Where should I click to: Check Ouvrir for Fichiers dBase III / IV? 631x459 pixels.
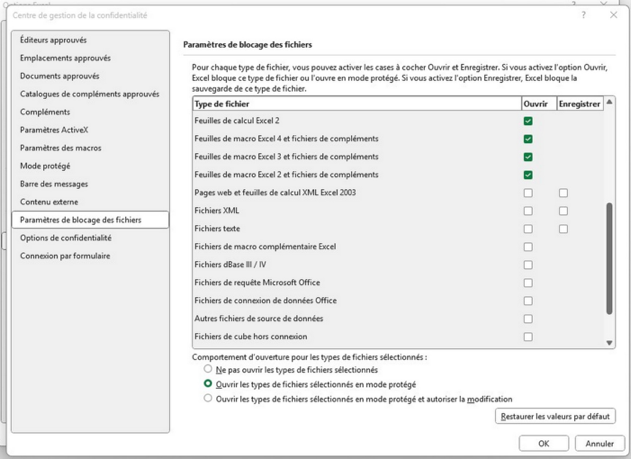tap(528, 265)
